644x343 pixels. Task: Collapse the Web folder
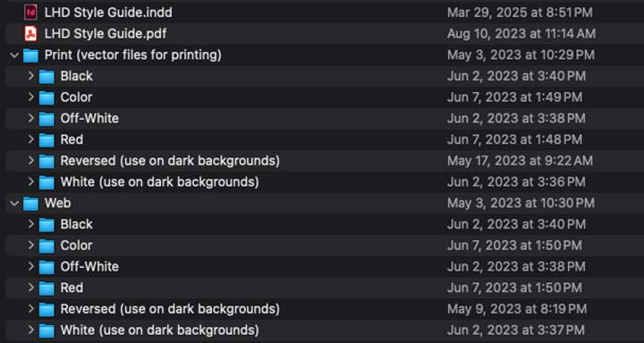(15, 203)
